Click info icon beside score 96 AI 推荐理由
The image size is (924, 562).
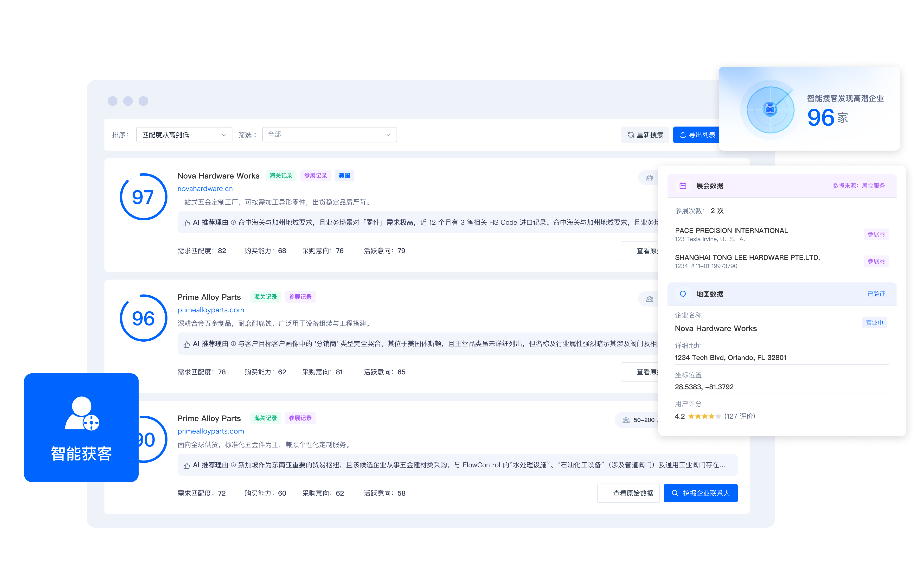point(233,344)
